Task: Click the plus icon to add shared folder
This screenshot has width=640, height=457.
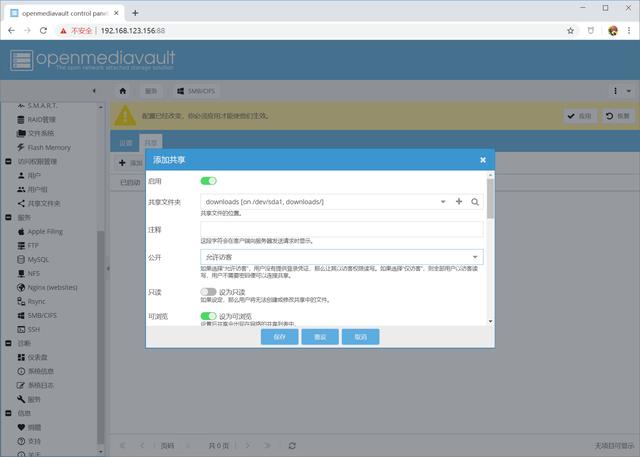Action: point(459,202)
